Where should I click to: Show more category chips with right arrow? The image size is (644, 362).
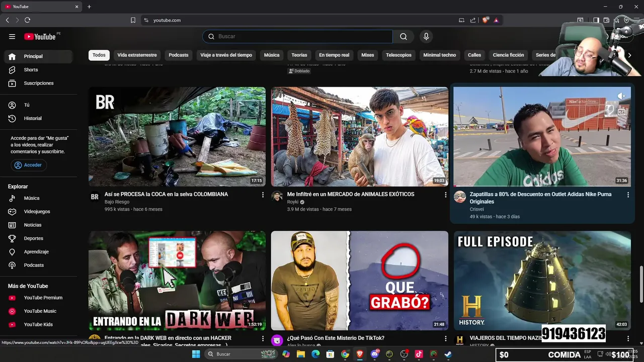[x=629, y=55]
